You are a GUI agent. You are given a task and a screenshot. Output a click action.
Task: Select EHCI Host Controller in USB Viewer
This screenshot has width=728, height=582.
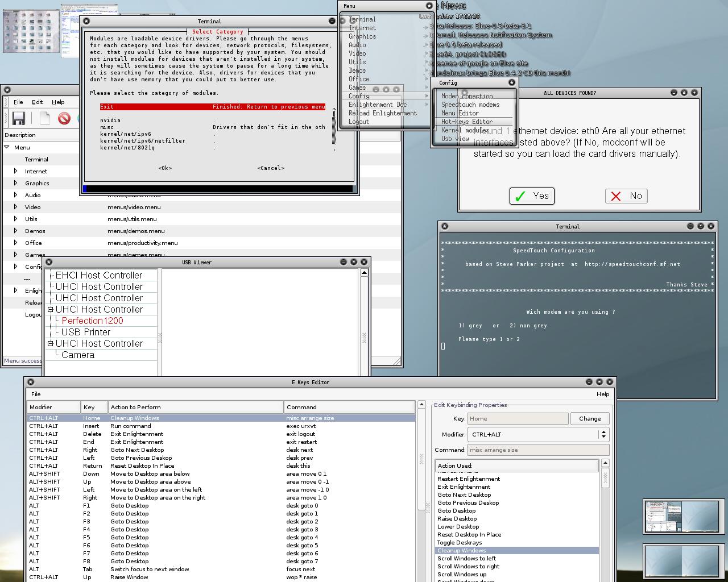[x=99, y=276]
